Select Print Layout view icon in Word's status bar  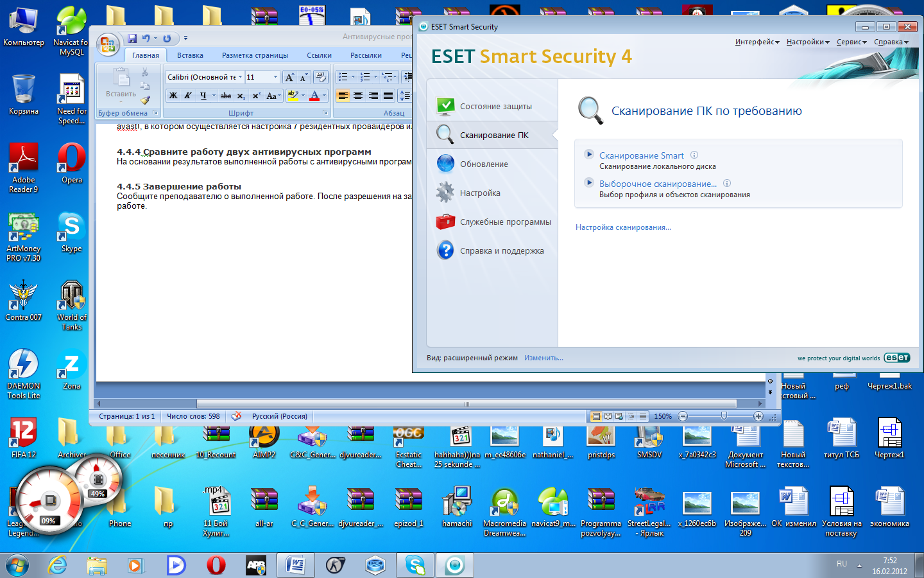click(596, 416)
